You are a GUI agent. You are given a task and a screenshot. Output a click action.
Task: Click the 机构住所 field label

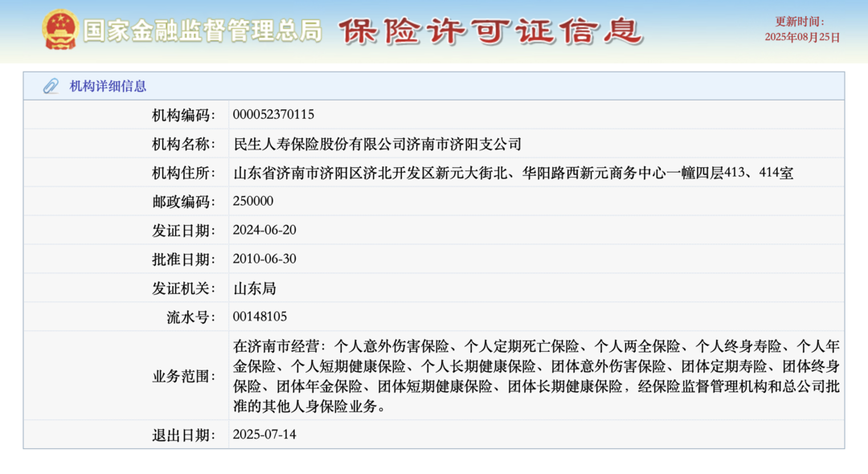[x=183, y=173]
